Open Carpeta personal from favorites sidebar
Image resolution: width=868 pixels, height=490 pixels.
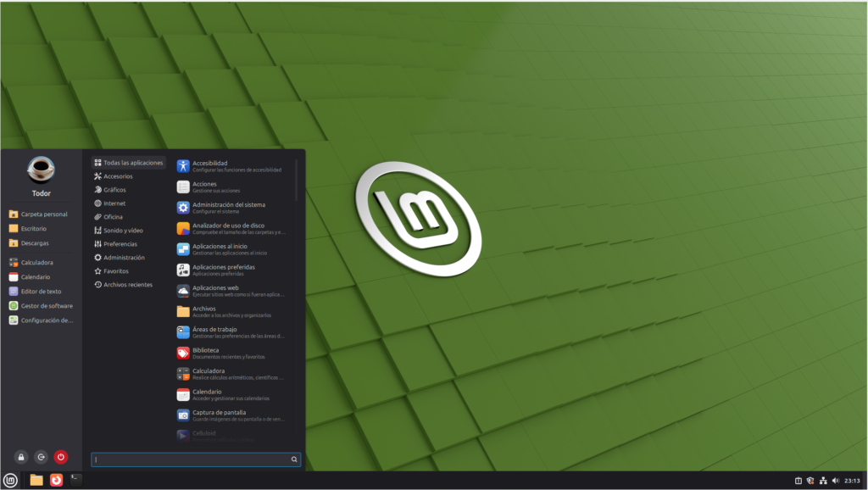coord(42,214)
